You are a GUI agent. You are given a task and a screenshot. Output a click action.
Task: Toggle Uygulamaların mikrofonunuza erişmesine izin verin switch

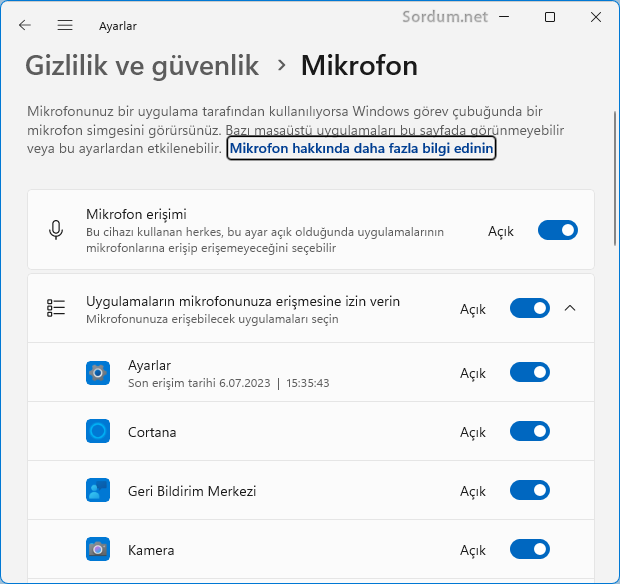click(x=530, y=308)
